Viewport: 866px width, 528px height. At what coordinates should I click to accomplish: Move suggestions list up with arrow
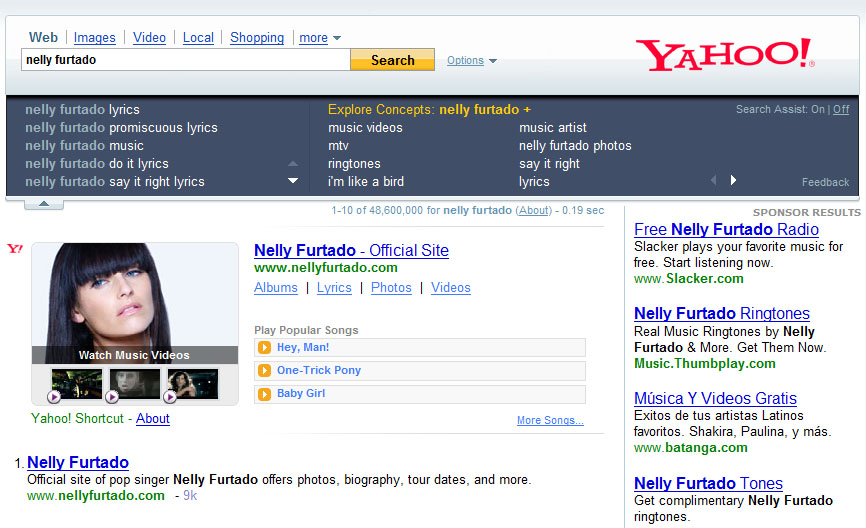coord(293,163)
